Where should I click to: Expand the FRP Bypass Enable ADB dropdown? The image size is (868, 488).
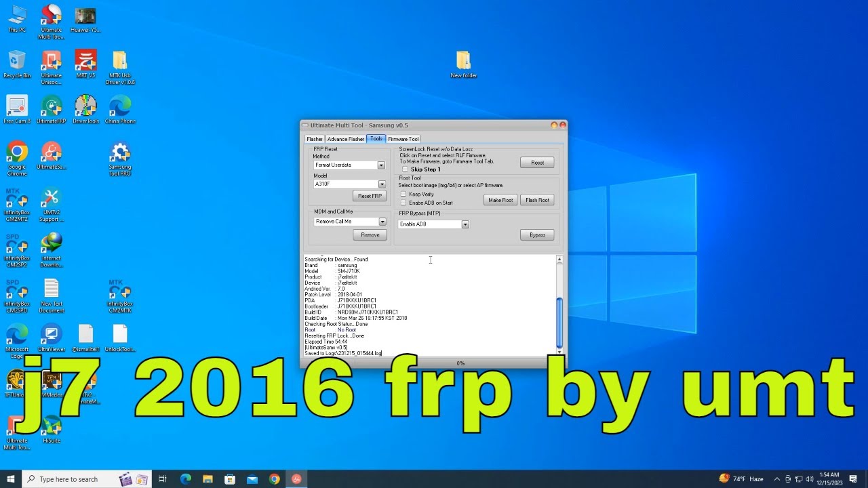(x=465, y=224)
